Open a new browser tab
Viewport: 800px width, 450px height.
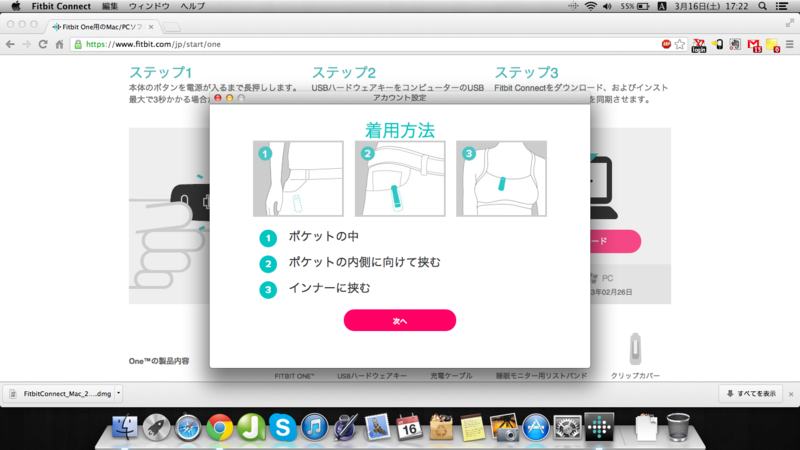pos(172,27)
